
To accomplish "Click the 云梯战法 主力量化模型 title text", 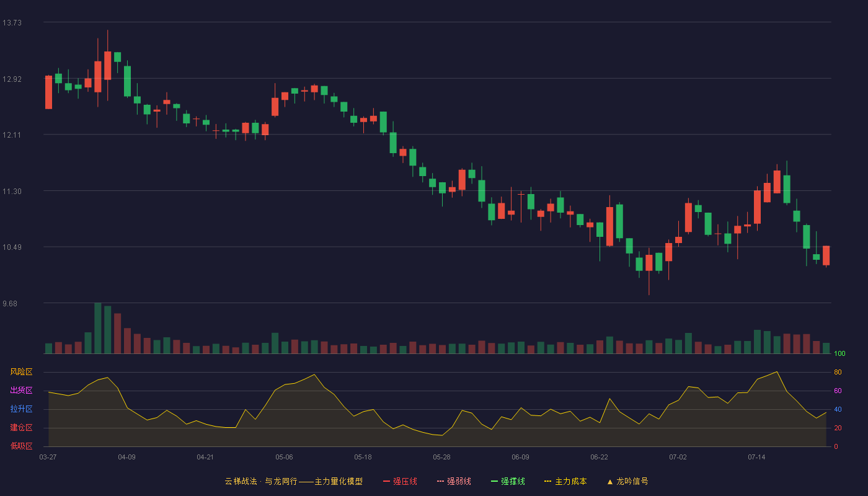I will (293, 481).
